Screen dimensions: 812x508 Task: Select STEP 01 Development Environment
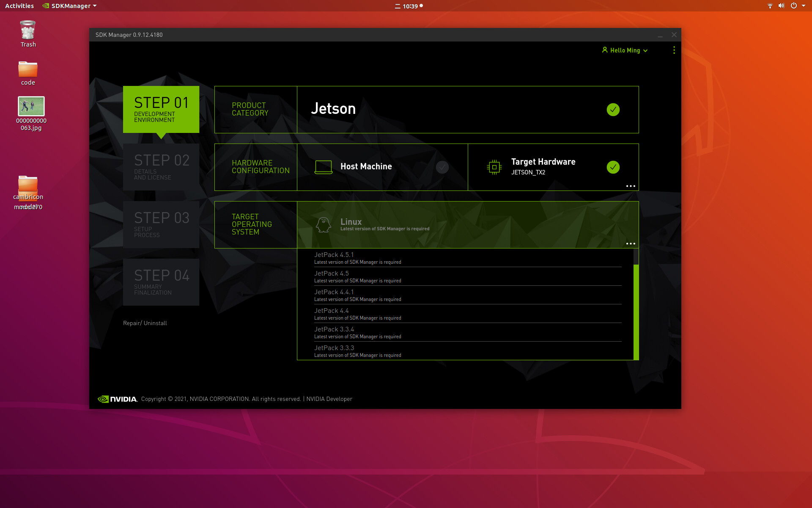pyautogui.click(x=161, y=109)
